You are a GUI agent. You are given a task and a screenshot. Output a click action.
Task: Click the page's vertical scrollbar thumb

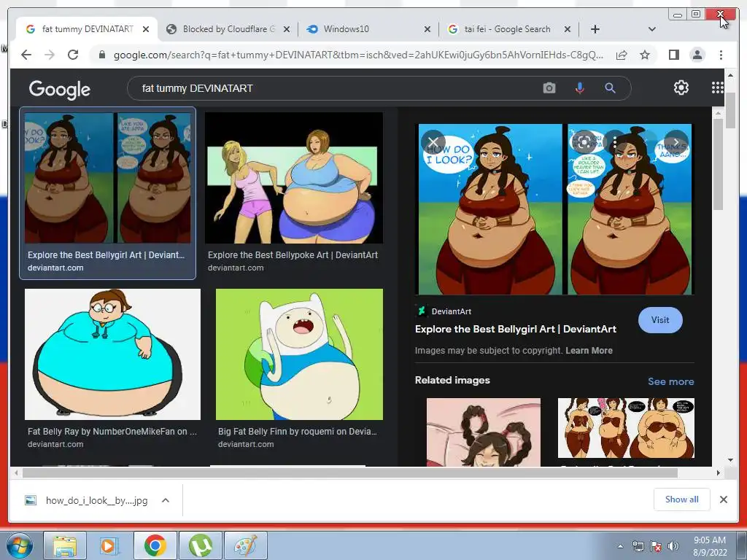(729, 109)
